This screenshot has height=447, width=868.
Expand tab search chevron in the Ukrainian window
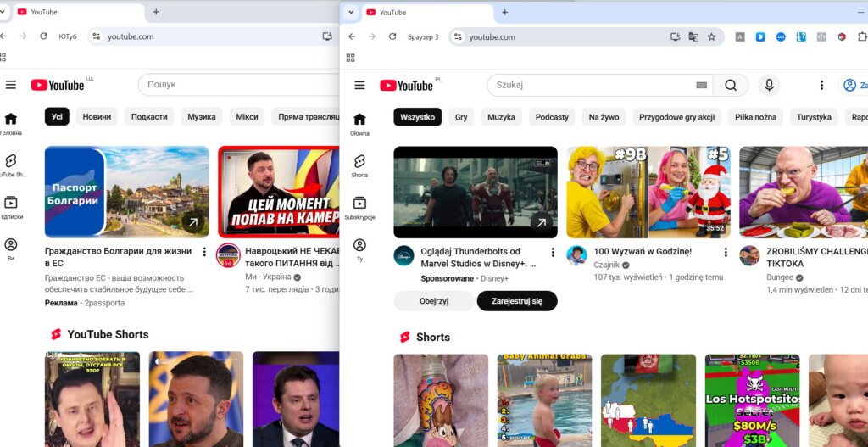[3, 12]
